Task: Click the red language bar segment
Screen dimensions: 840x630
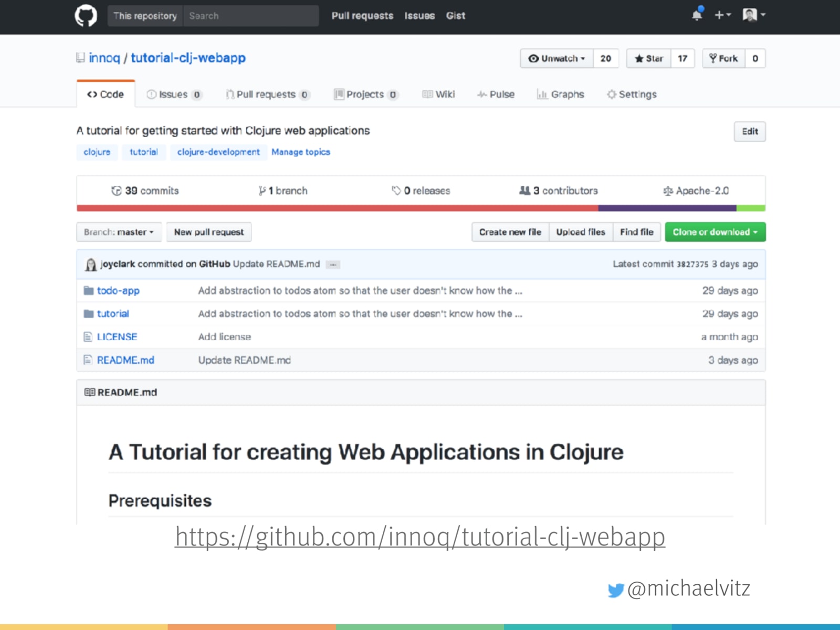Action: click(338, 208)
